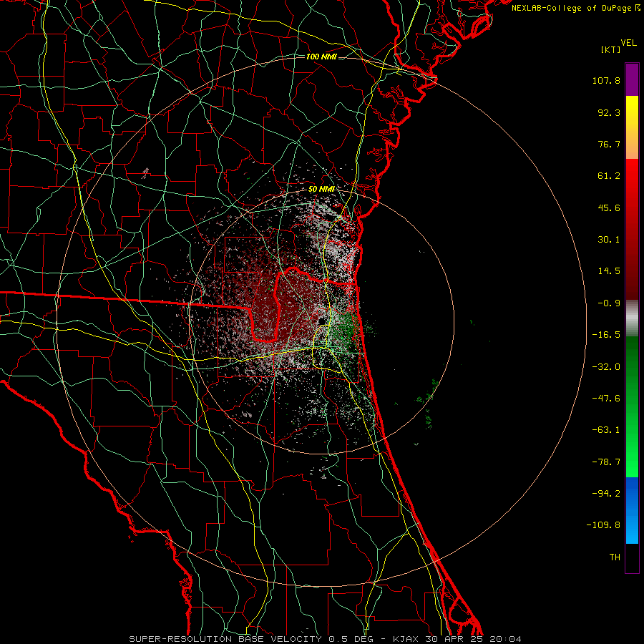Click the VEL legend title
Viewport: 644px width, 644px height.
pyautogui.click(x=629, y=43)
